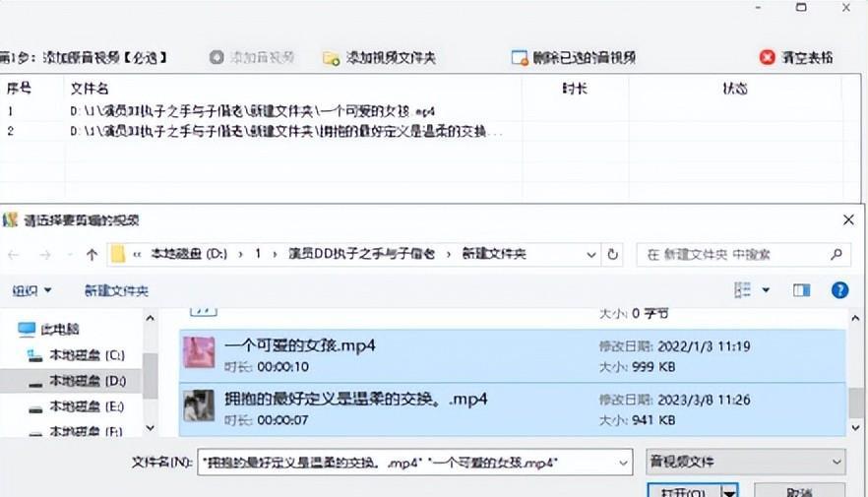Click folder 1 in address breadcrumb
The height and width of the screenshot is (497, 868).
(258, 254)
